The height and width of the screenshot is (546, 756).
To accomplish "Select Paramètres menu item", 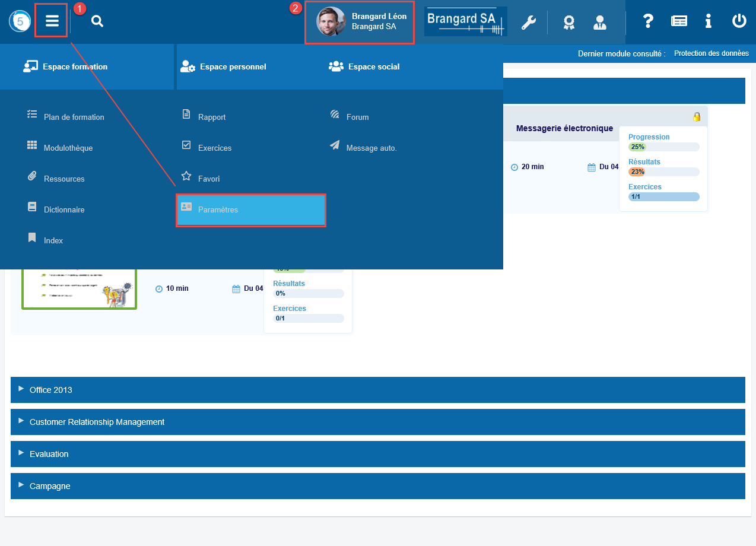I will pyautogui.click(x=250, y=209).
